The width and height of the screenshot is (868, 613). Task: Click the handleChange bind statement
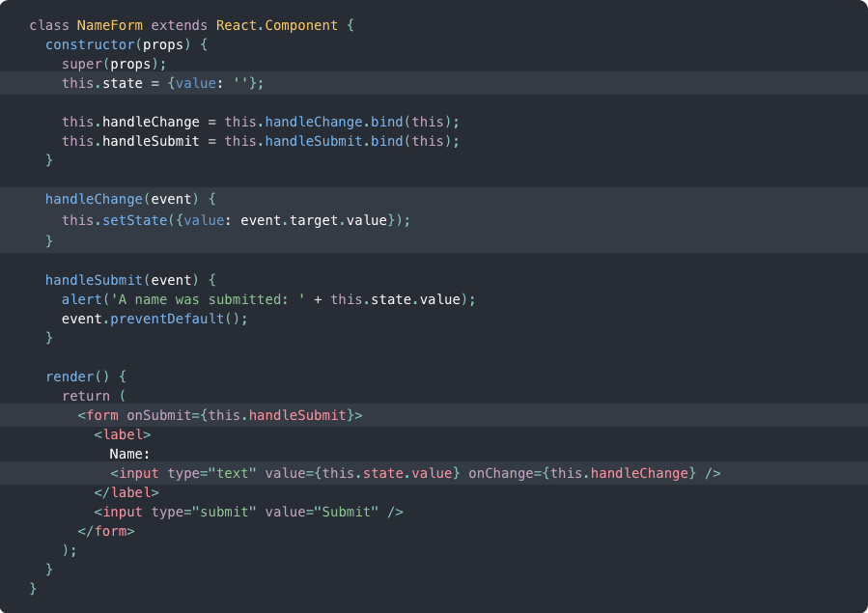(x=261, y=122)
